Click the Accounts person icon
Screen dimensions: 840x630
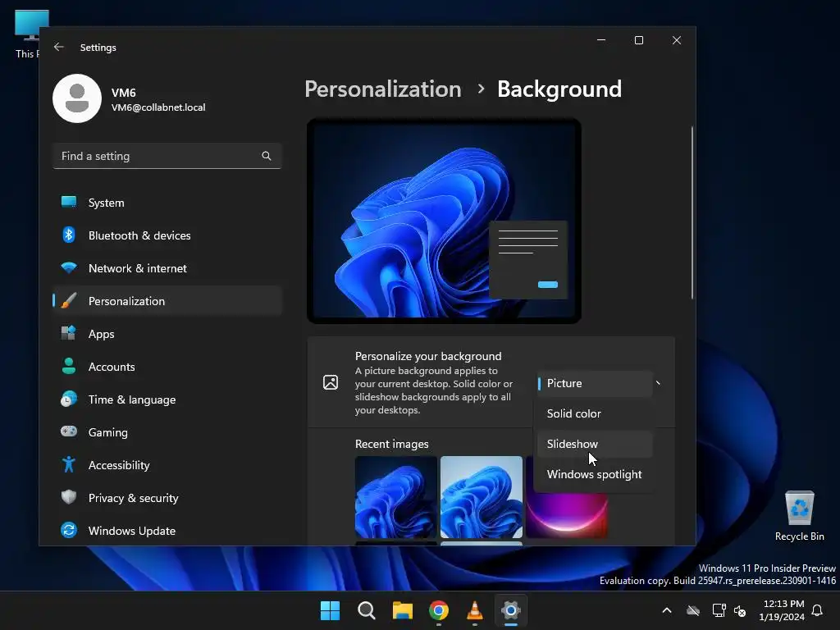point(69,366)
